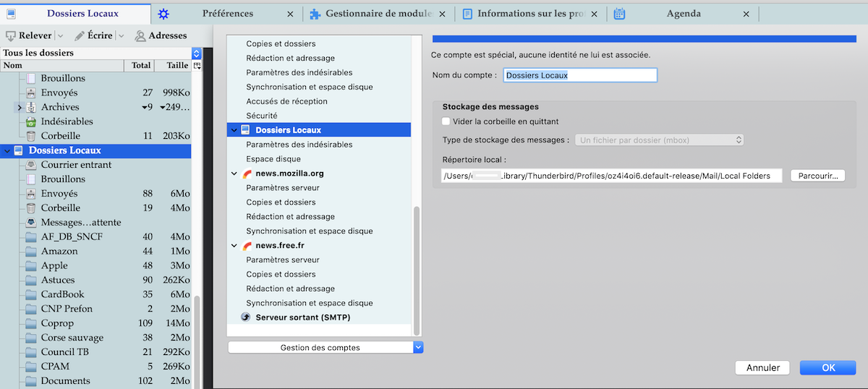Click the Astuces folder icon
The image size is (868, 389).
[x=30, y=281]
